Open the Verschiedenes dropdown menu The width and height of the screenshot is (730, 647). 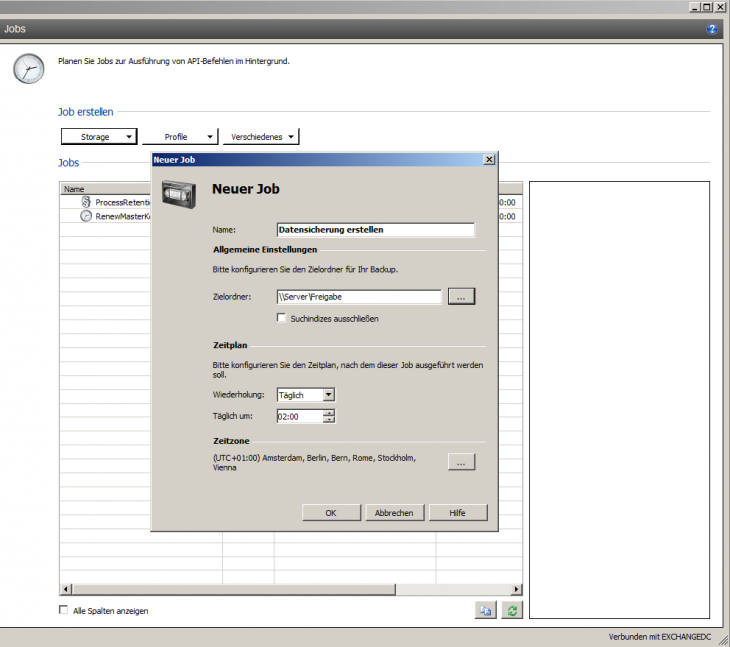tap(261, 137)
